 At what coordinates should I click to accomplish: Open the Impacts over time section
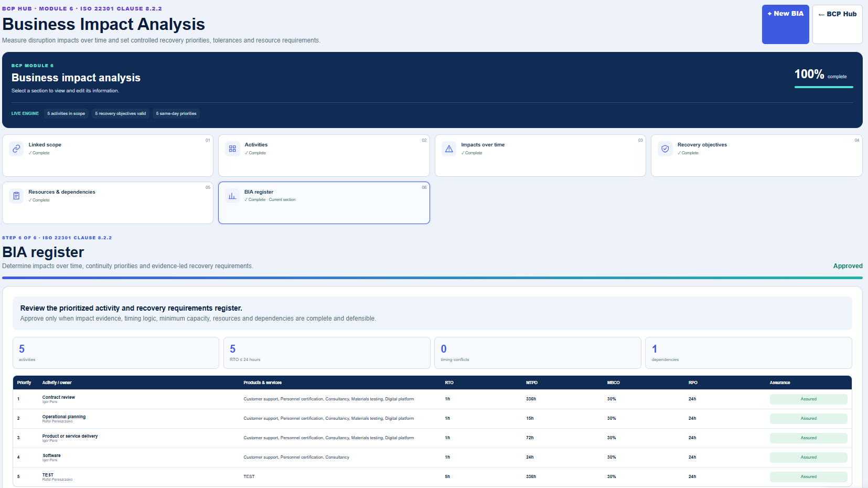tap(540, 155)
